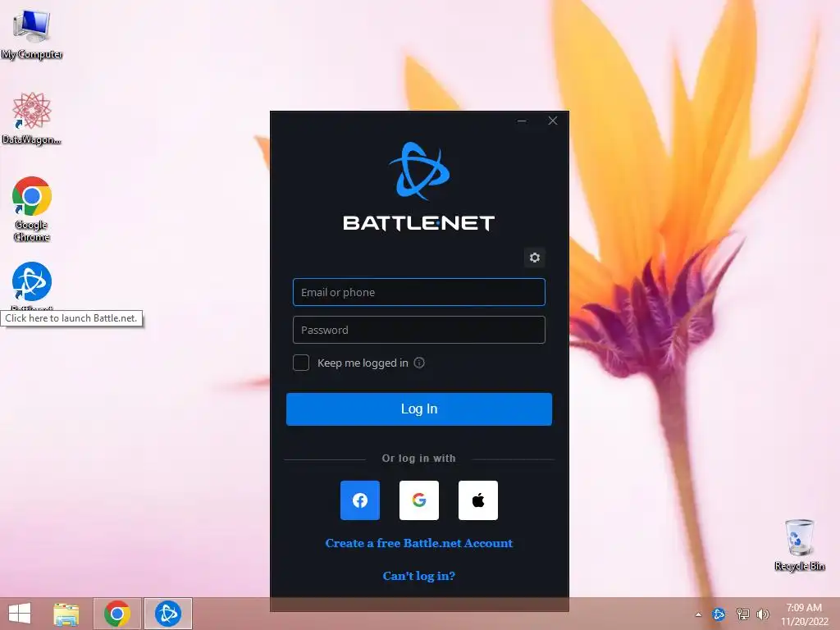Open network tray icon
The height and width of the screenshot is (630, 840).
pyautogui.click(x=742, y=614)
